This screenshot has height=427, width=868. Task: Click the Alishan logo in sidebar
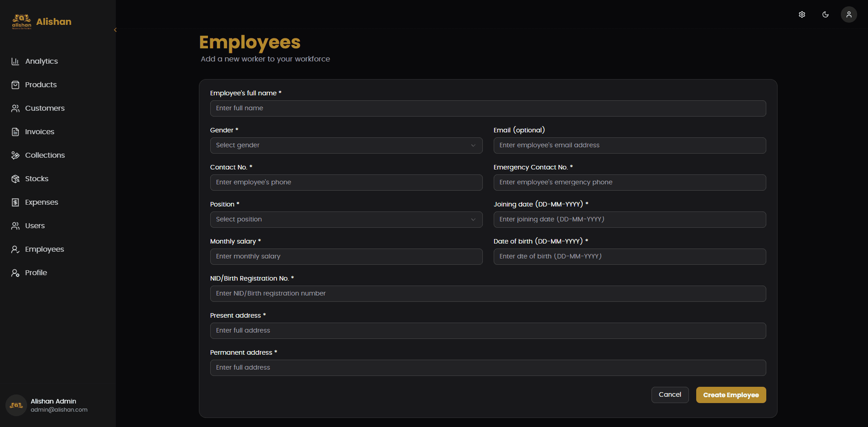pyautogui.click(x=22, y=22)
